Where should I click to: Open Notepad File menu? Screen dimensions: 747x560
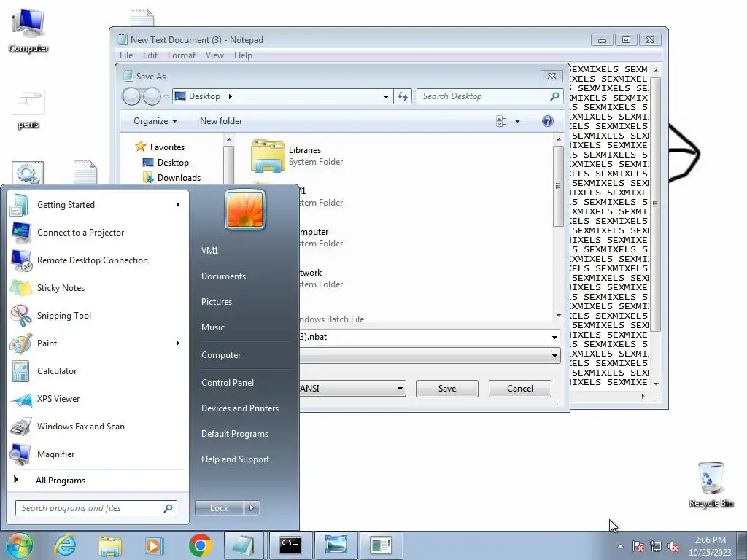pyautogui.click(x=126, y=55)
